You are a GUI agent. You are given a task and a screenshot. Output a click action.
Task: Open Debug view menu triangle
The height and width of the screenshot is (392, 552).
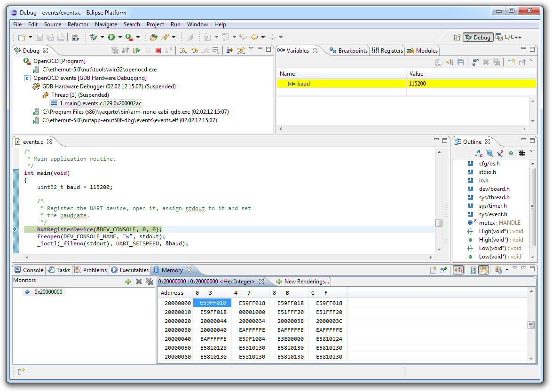click(x=251, y=49)
